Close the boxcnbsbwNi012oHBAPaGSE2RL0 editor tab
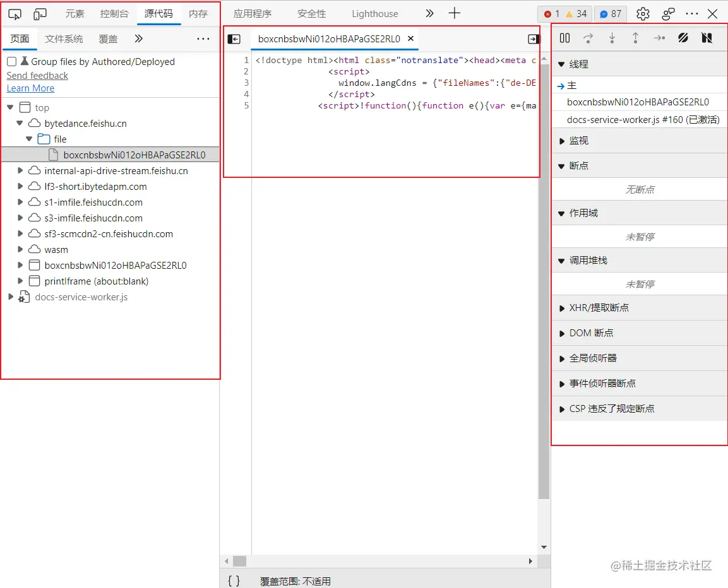728x588 pixels. pos(410,38)
